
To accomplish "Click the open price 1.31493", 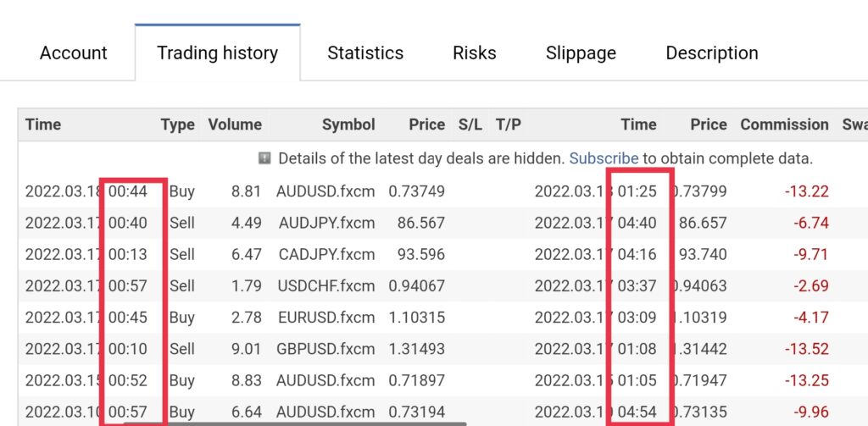I will (416, 349).
